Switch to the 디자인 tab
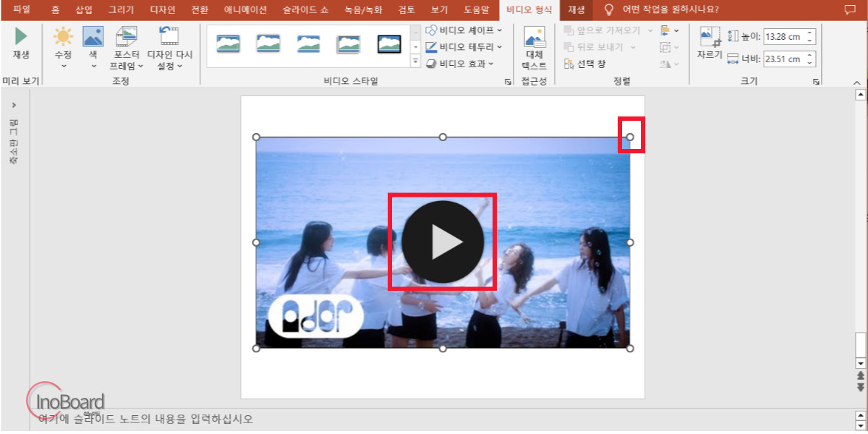Screen dimensions: 868x434 coord(163,10)
